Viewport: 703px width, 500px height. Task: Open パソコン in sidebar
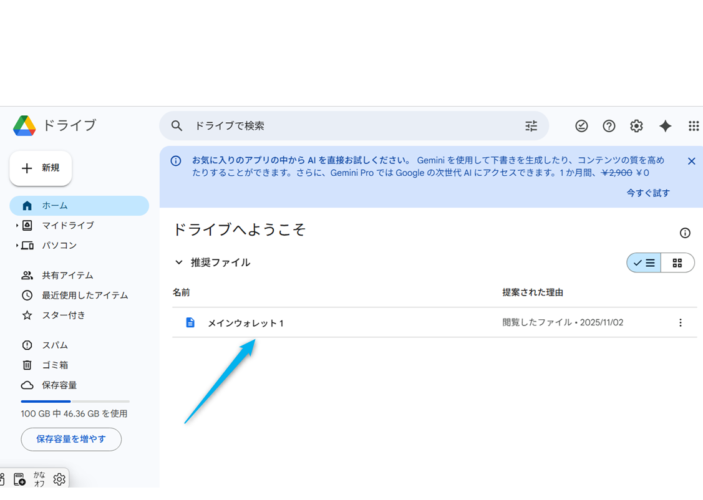tap(59, 245)
